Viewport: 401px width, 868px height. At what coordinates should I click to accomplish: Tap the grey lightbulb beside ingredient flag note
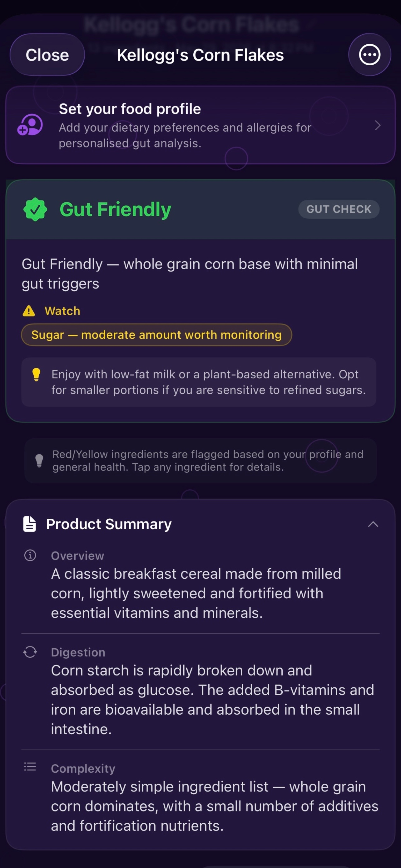[x=39, y=461]
